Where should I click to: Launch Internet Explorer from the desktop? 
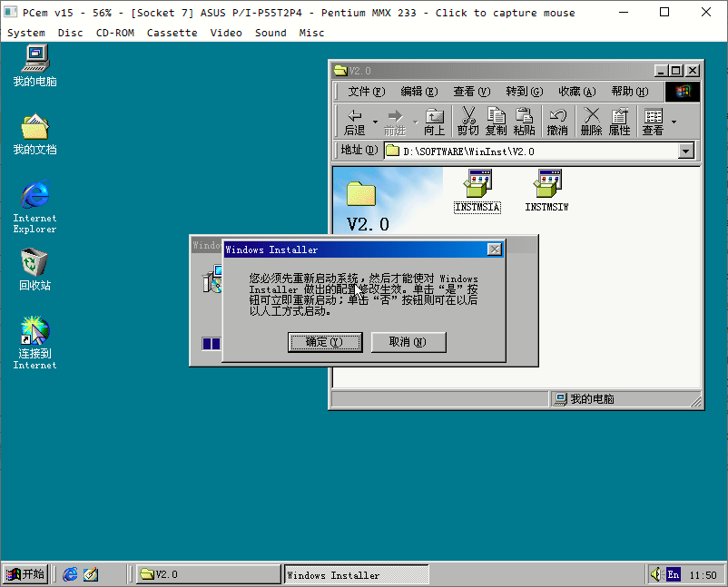point(34,207)
